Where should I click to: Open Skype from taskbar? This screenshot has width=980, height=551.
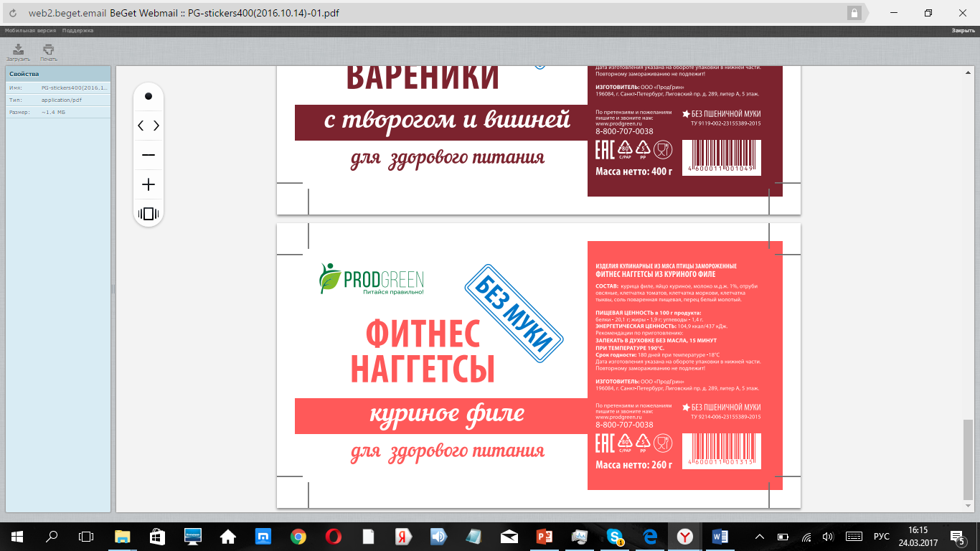tap(615, 536)
